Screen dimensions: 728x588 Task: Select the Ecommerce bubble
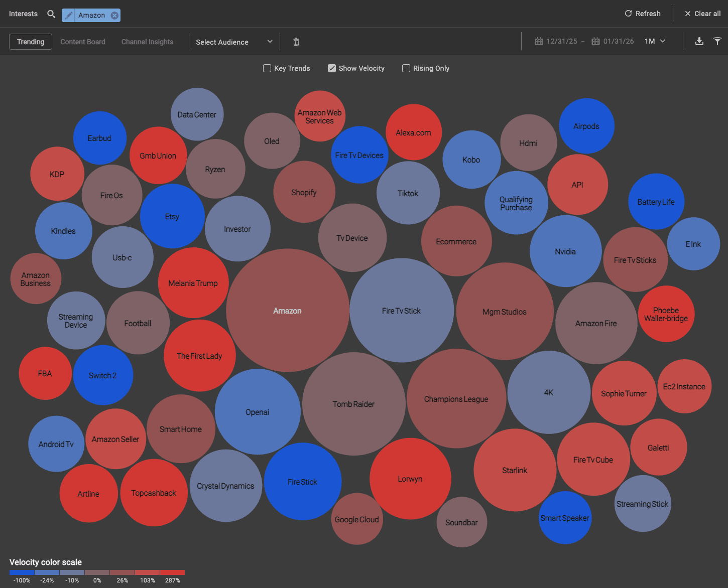[x=456, y=241]
